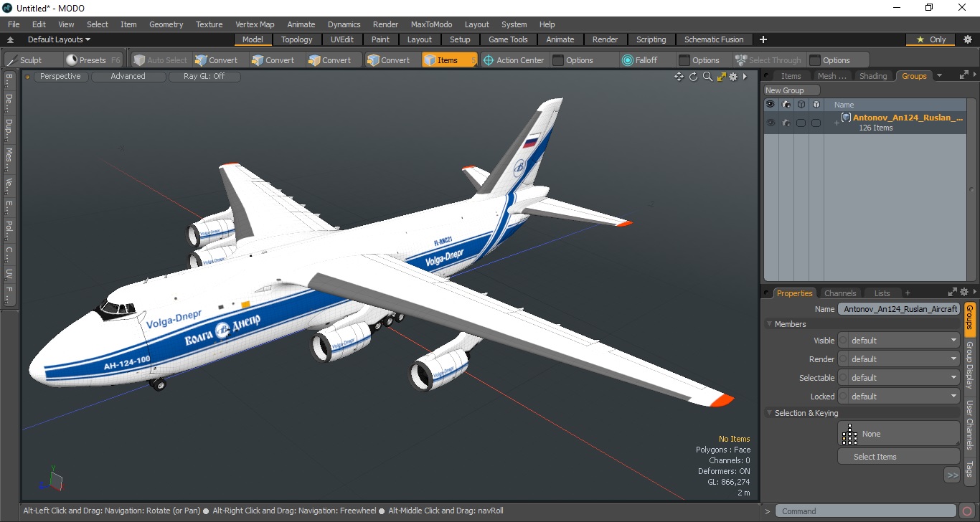Expand the Properties panel with the arrows icon
The image size is (980, 522).
[x=953, y=293]
